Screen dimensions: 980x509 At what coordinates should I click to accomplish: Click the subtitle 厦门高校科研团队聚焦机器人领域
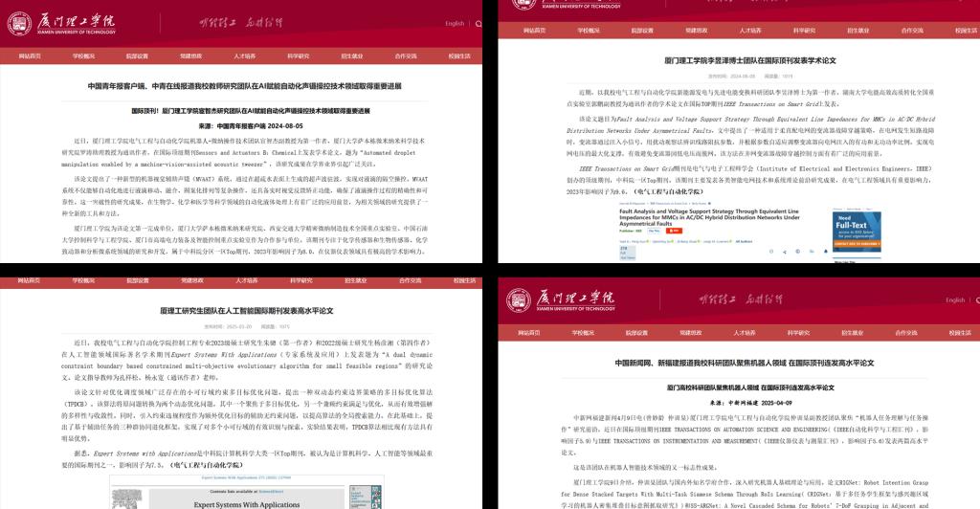[750, 387]
